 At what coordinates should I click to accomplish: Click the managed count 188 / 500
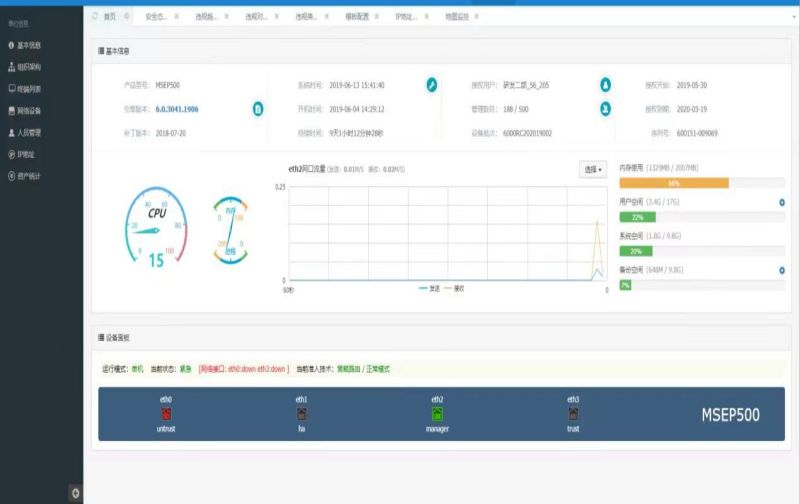coord(516,109)
